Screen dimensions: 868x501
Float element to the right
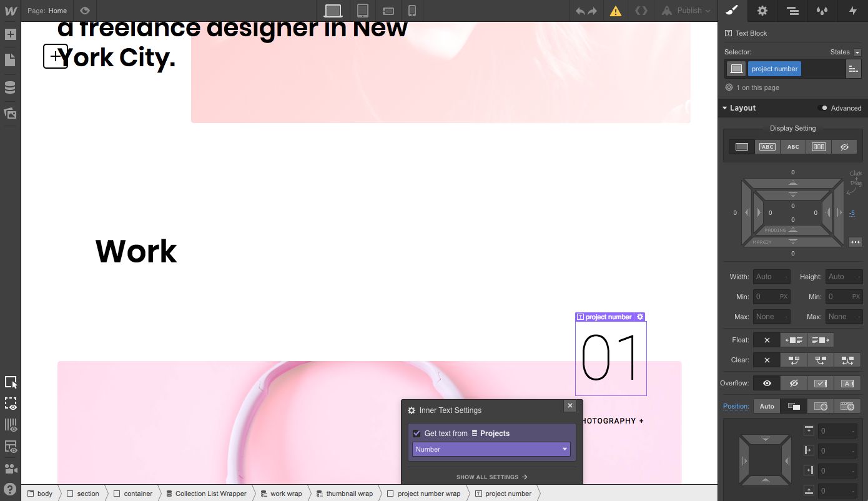point(821,340)
